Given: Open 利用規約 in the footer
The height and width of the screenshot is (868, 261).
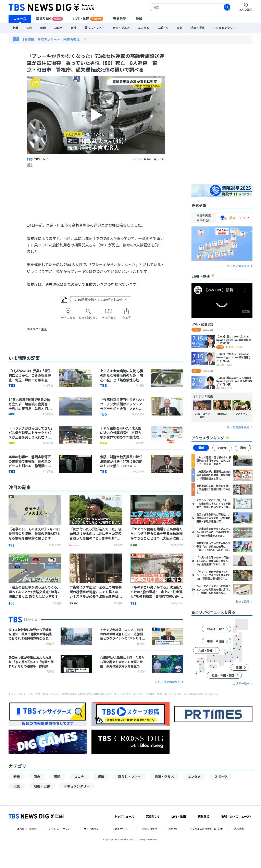Looking at the screenshot, I should 173,829.
